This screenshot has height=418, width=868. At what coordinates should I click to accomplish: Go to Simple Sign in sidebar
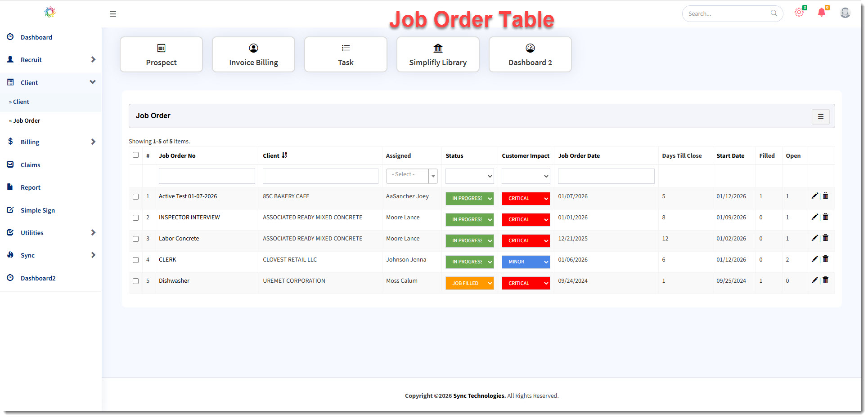click(x=37, y=210)
